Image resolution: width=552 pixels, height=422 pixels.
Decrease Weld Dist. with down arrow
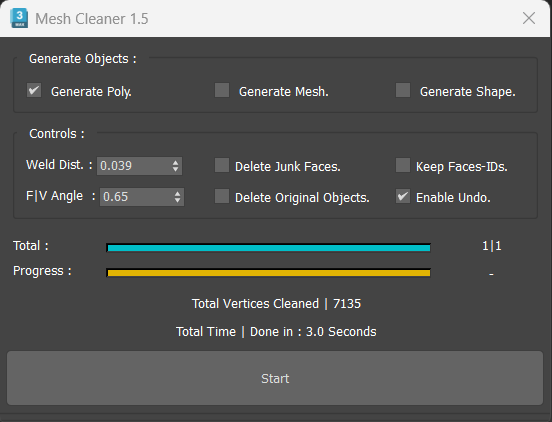(x=176, y=169)
